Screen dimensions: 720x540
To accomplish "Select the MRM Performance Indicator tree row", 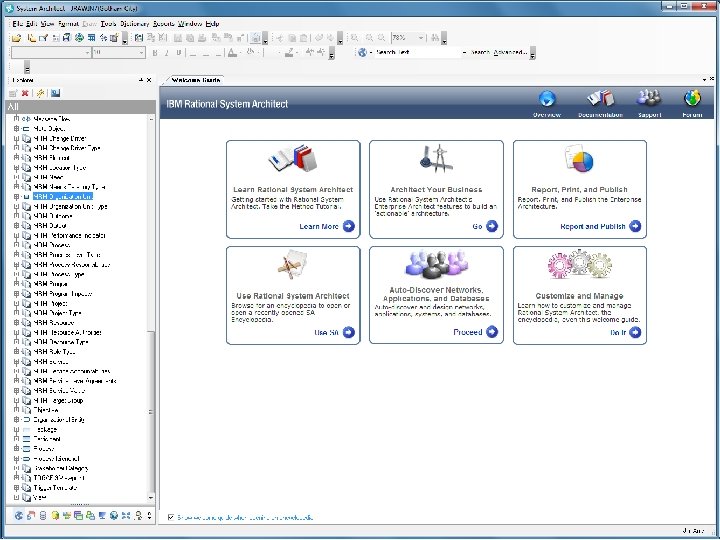I will tap(70, 236).
